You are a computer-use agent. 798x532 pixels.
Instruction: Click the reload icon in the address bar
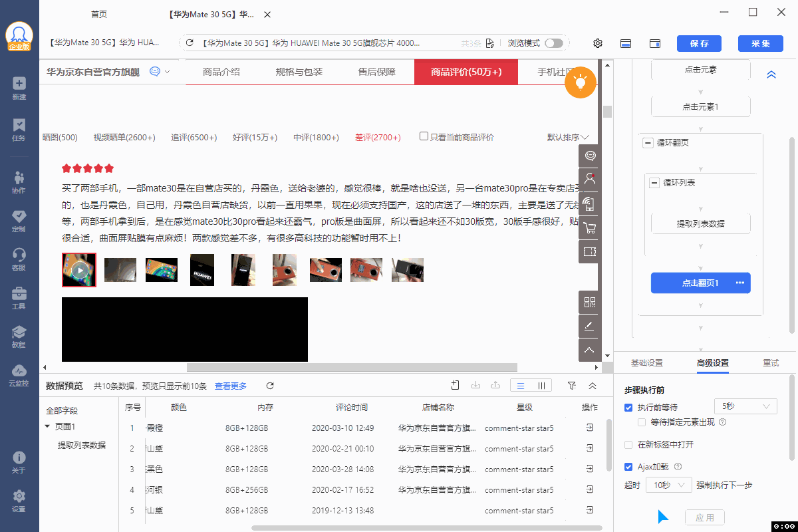click(190, 43)
